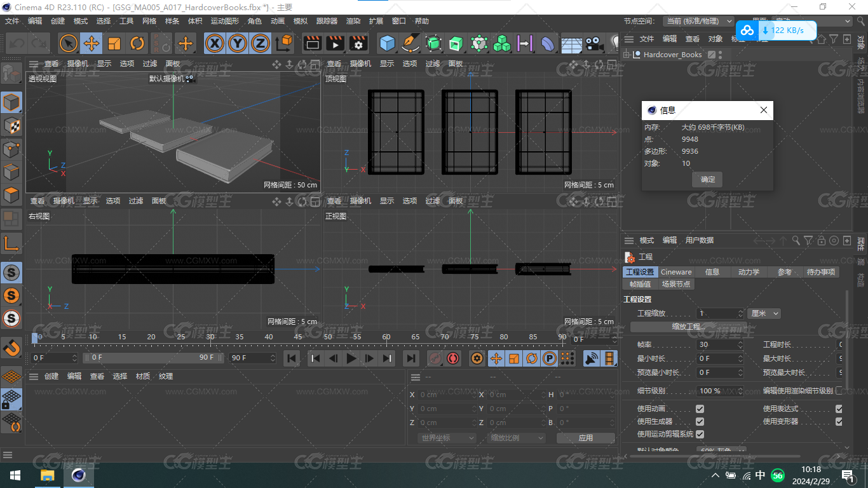The height and width of the screenshot is (488, 868).
Task: Toggle the Y axis lock
Action: (x=238, y=43)
